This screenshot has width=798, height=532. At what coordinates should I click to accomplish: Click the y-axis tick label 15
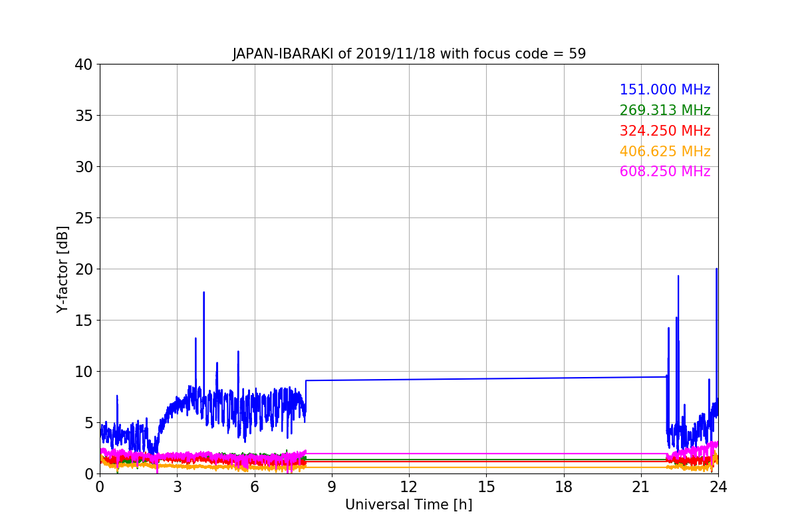click(x=84, y=321)
